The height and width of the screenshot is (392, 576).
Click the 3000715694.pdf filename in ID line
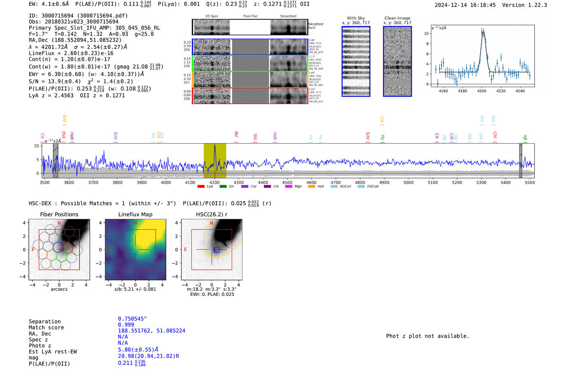coord(102,16)
